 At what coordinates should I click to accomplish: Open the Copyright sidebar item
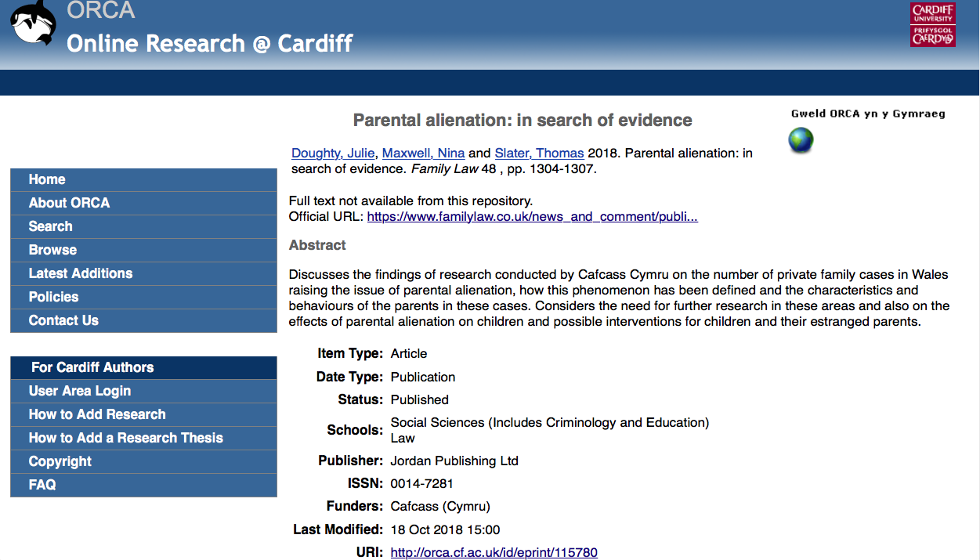[60, 461]
